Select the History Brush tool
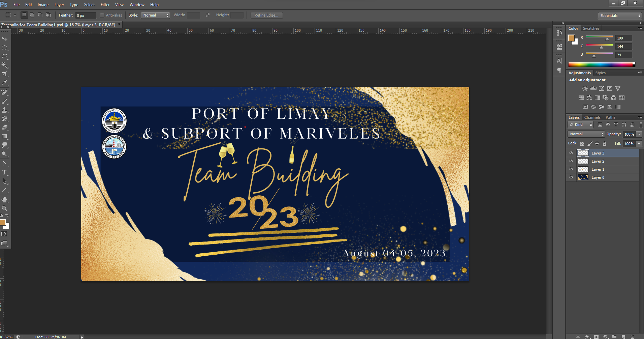 (4, 119)
